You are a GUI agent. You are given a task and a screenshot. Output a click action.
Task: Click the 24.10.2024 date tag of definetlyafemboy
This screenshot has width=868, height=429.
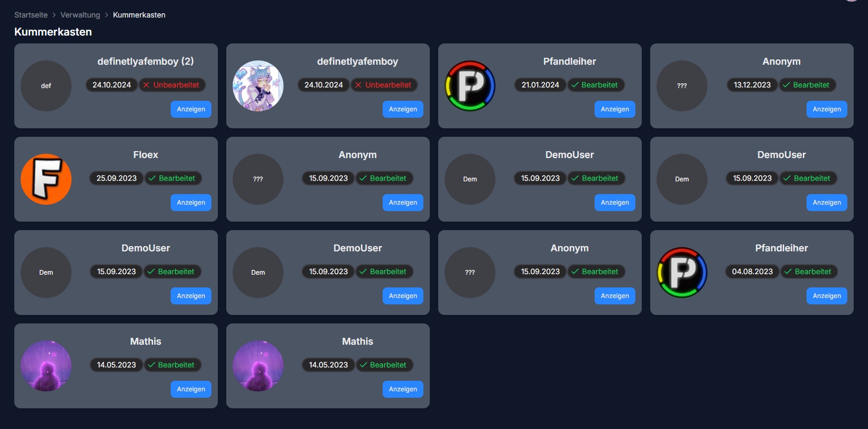324,85
